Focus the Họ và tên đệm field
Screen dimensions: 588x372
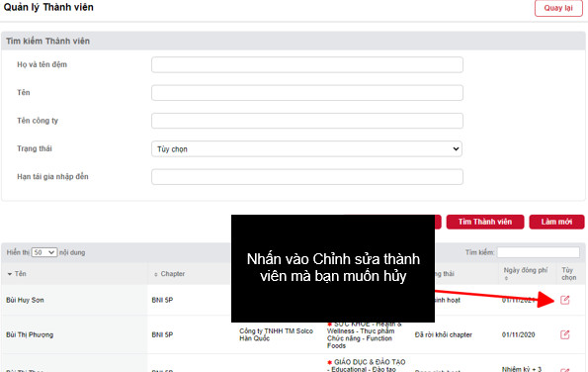click(x=307, y=64)
